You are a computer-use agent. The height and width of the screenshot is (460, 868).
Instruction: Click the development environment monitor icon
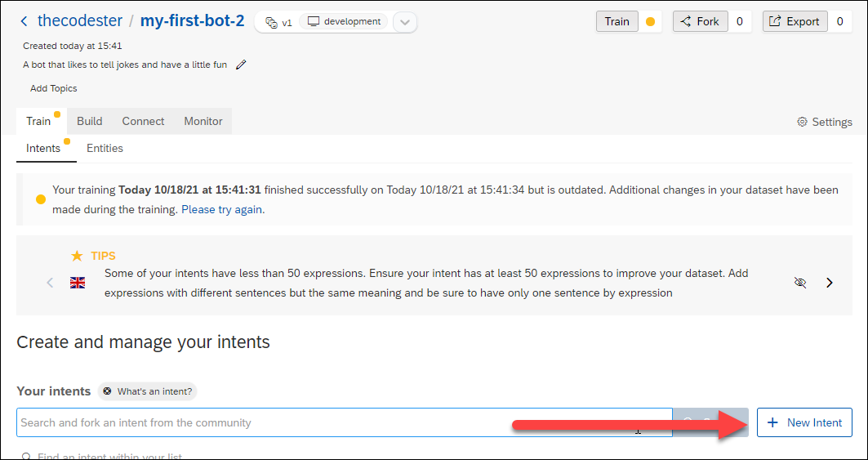[x=314, y=22]
